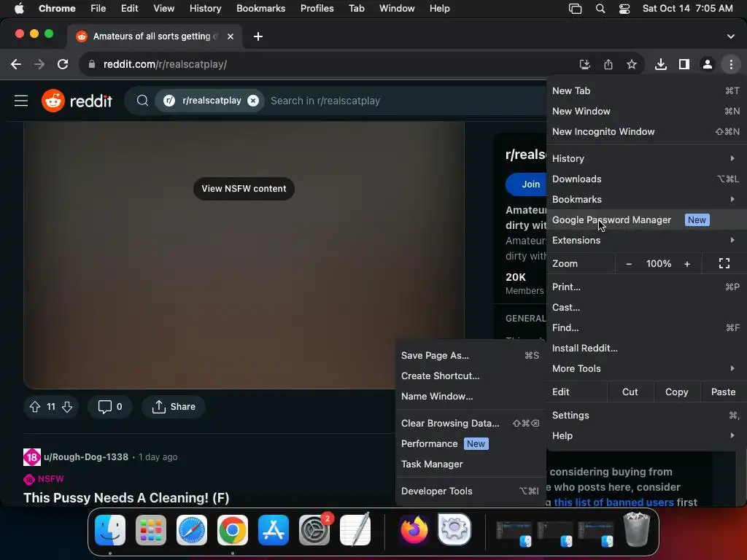Downvote the post with 11 votes

click(x=67, y=407)
